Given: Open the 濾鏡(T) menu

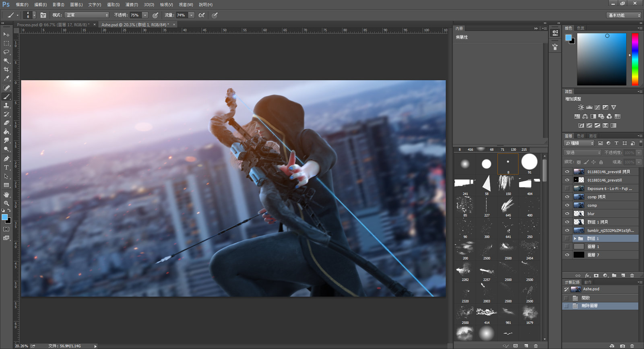Looking at the screenshot, I should tap(132, 4).
